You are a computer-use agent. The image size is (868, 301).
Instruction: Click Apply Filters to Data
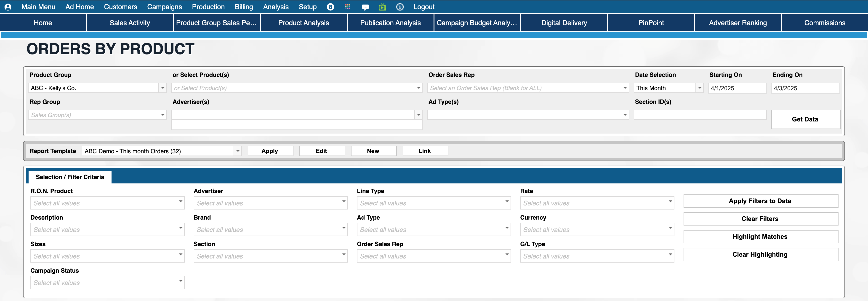[760, 201]
